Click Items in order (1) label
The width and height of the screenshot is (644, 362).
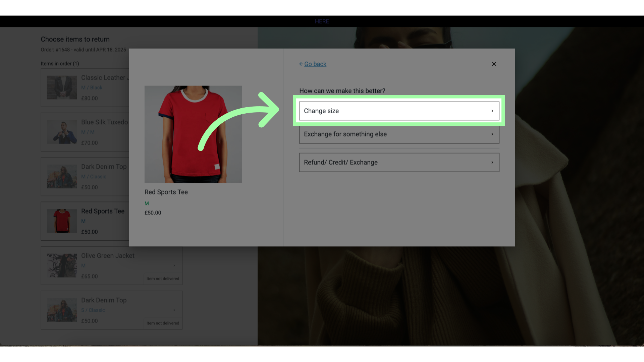(x=60, y=64)
